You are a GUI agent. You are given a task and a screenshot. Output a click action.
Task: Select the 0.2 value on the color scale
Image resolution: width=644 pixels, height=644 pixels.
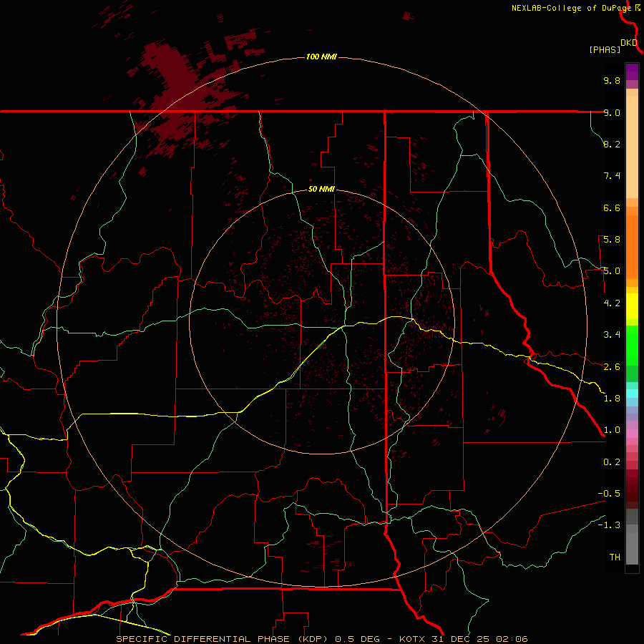612,462
